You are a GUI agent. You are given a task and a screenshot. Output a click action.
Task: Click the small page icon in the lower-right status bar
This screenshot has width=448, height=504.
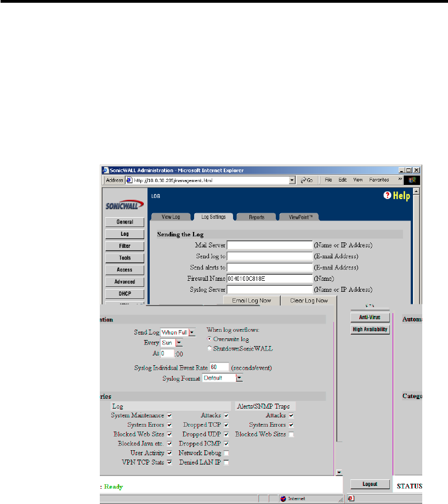pyautogui.click(x=351, y=498)
